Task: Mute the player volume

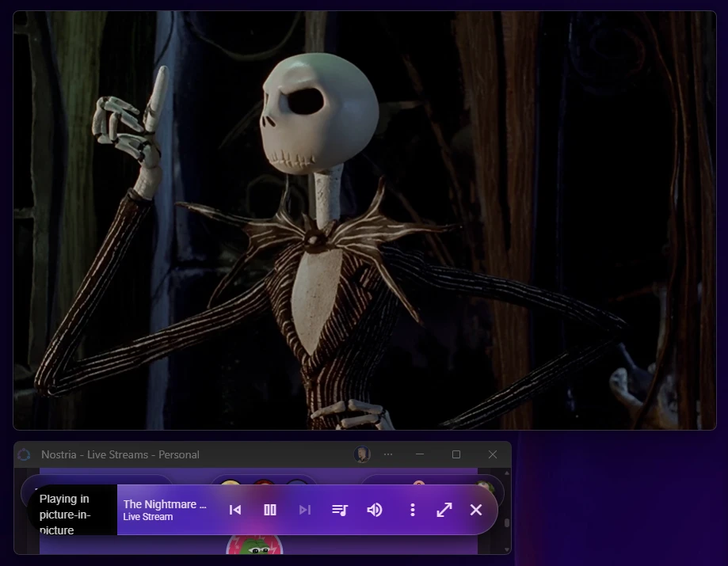Action: click(375, 510)
